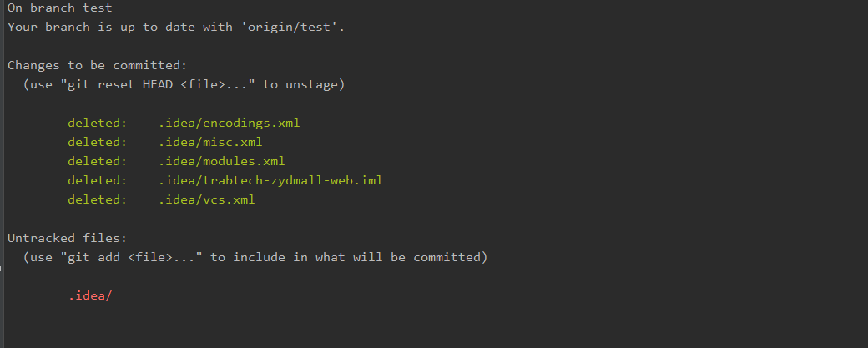868x348 pixels.
Task: Click the 'Untracked files:' heading
Action: pos(68,238)
